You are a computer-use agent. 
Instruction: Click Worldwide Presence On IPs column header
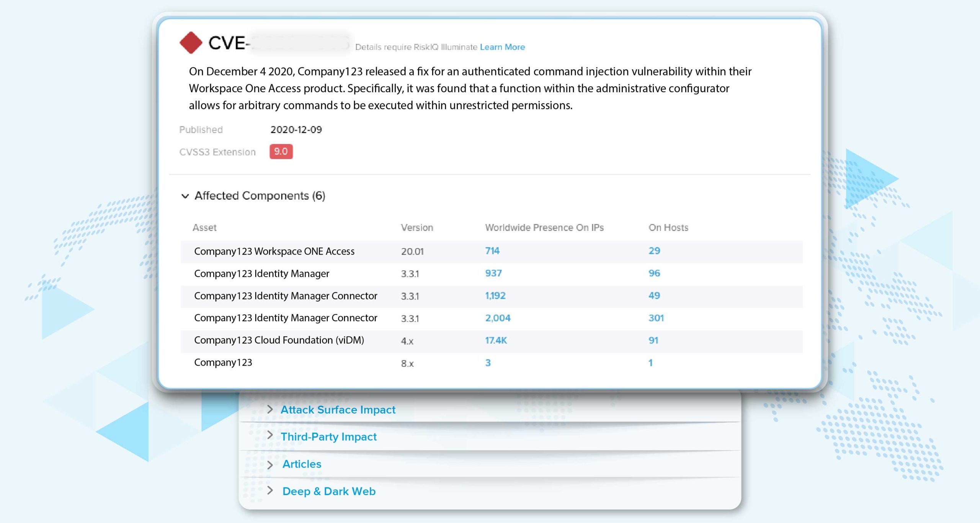[544, 227]
